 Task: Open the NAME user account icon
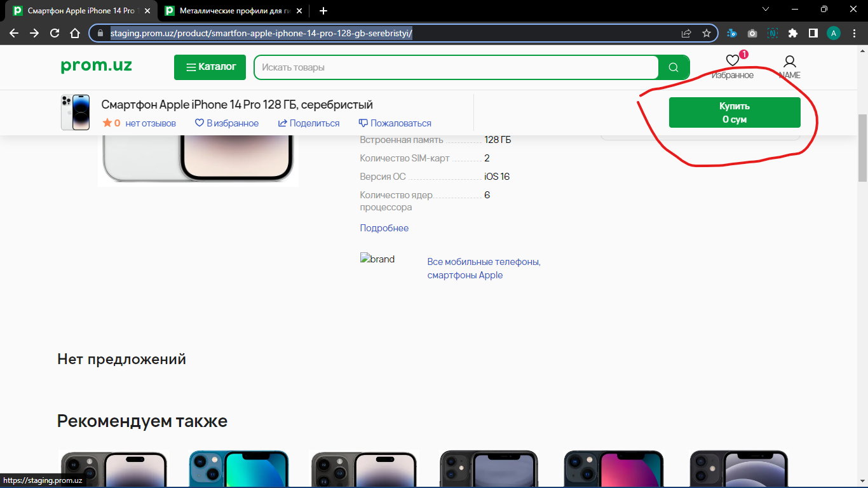pyautogui.click(x=790, y=67)
